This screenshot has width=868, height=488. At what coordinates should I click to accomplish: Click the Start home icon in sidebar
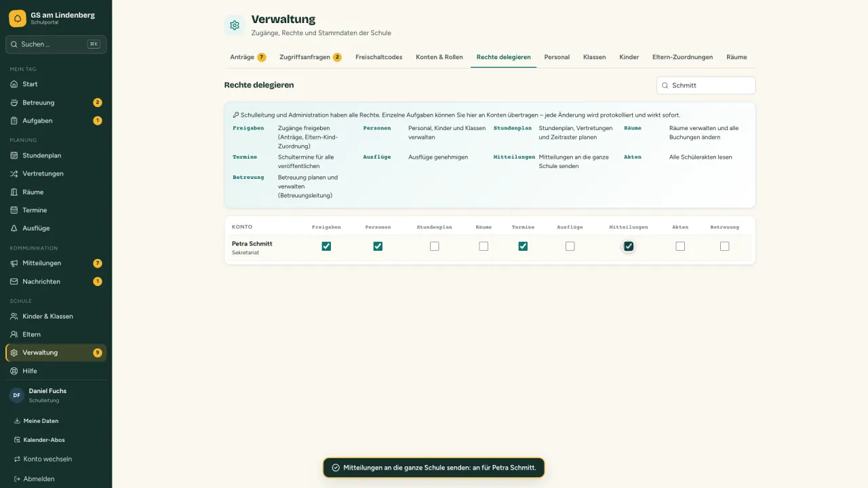click(x=14, y=84)
